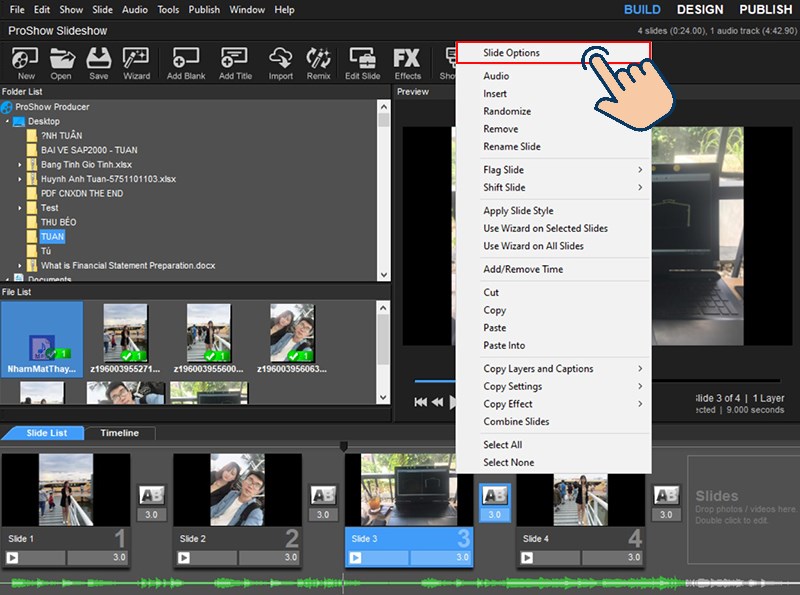Click the Add Title slide icon

(x=235, y=63)
